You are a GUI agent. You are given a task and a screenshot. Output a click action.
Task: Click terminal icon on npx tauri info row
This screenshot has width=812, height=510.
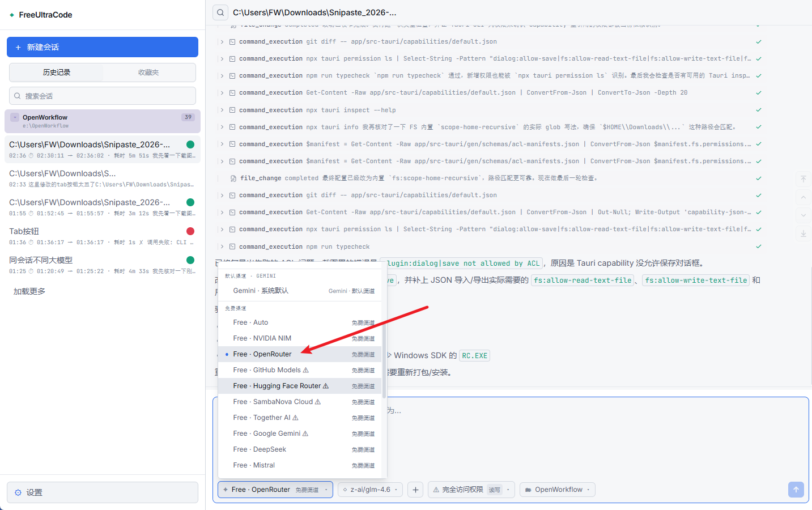coord(232,127)
